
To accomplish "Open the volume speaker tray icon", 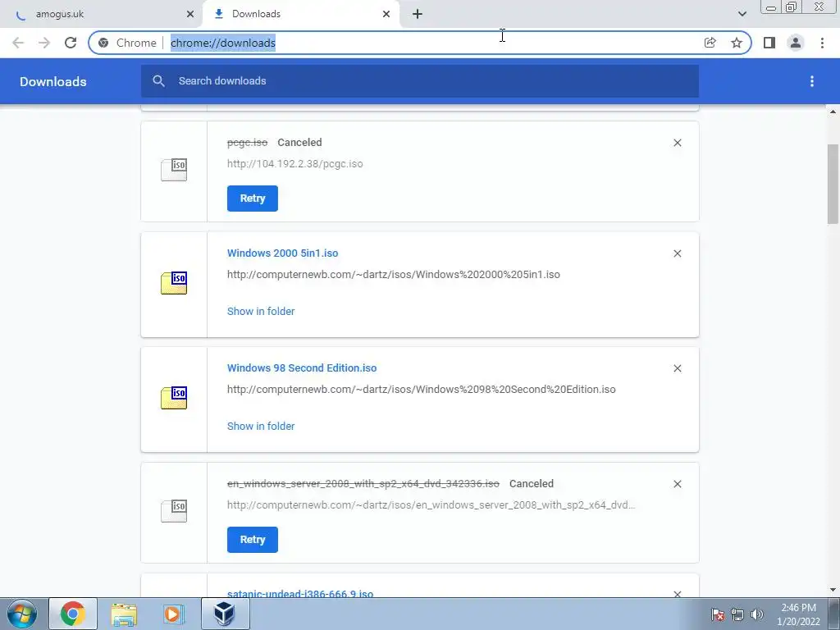I will point(756,614).
